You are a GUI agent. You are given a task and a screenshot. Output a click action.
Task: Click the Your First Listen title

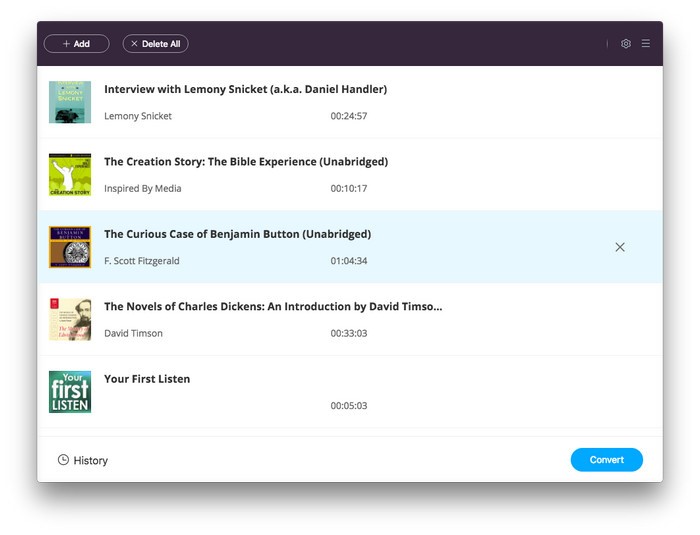pos(147,379)
